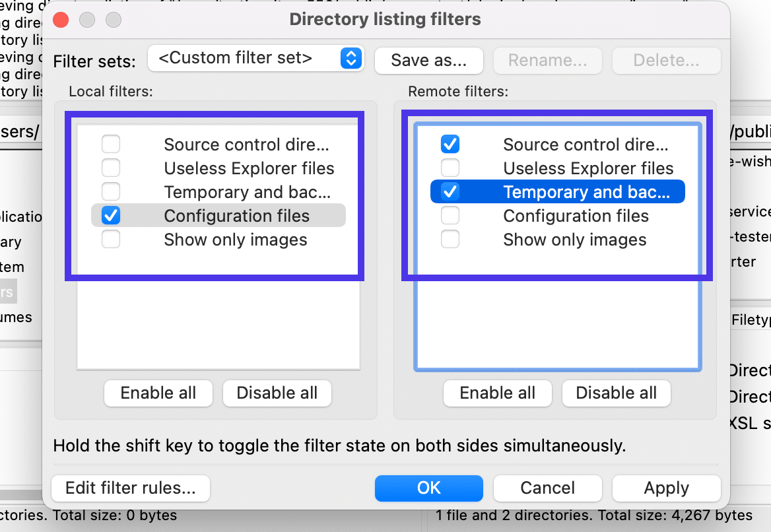Click Disable all under Remote filters
This screenshot has width=771, height=532.
tap(616, 393)
